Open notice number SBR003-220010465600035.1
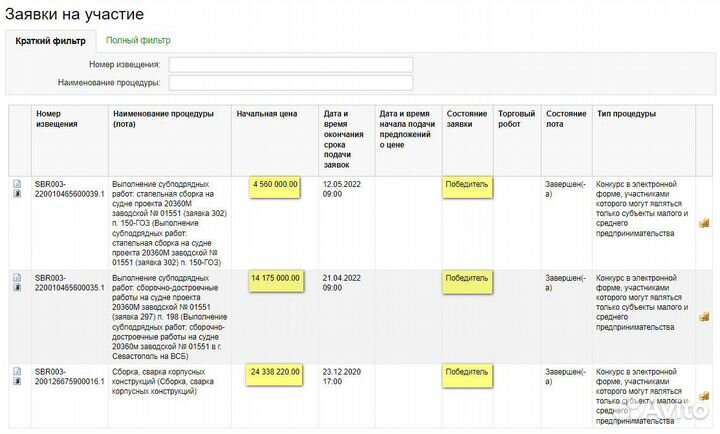 click(69, 282)
